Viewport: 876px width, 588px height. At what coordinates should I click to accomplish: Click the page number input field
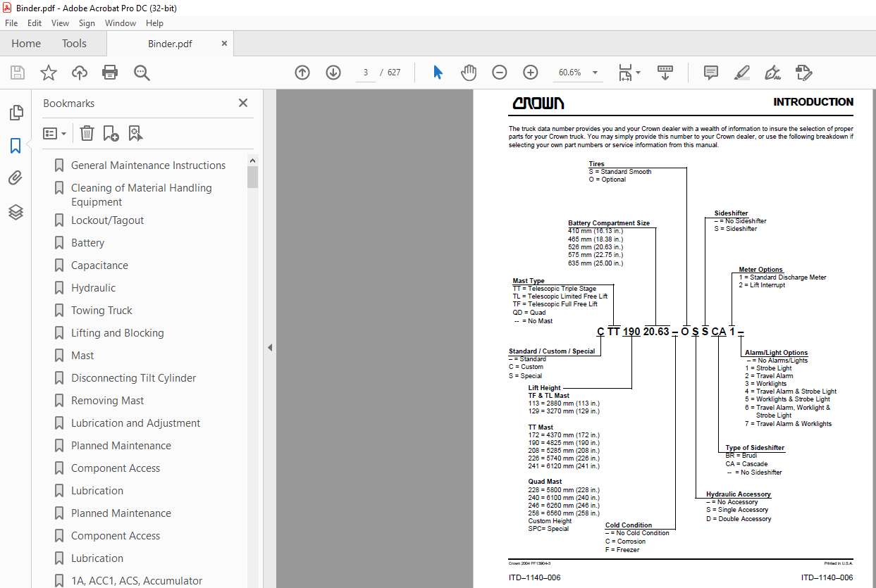[366, 73]
